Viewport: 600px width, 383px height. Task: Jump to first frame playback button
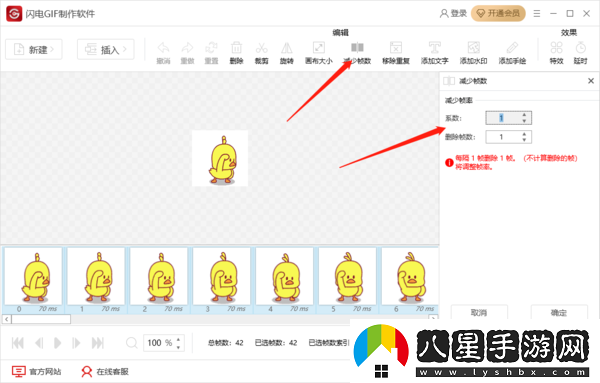(18, 343)
